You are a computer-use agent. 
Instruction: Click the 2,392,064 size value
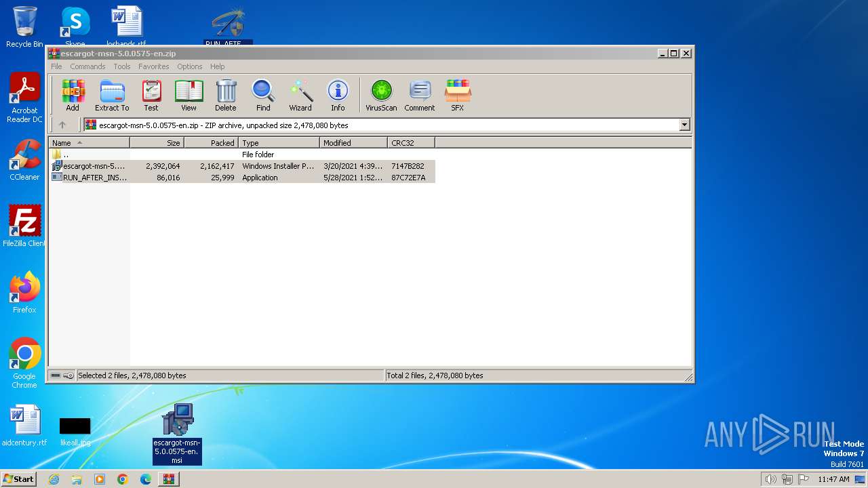(x=163, y=166)
